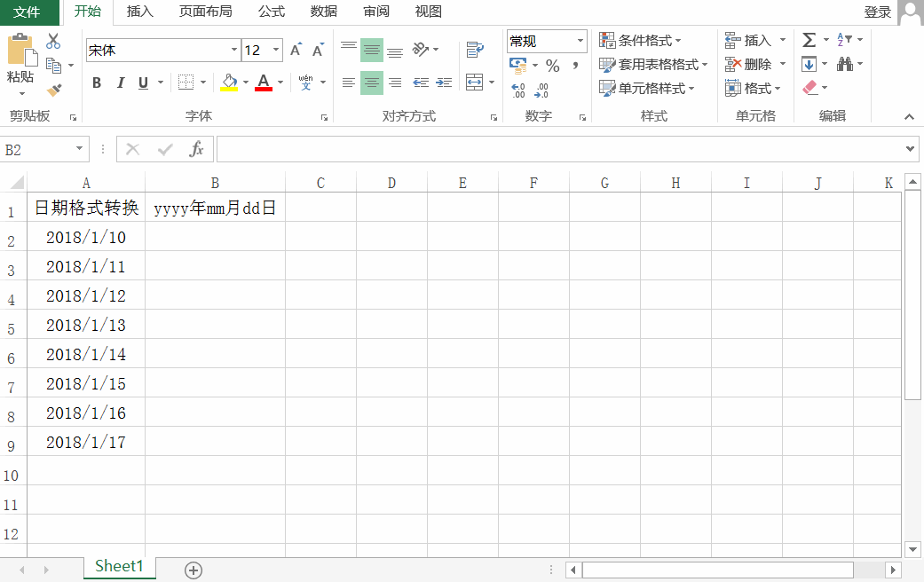Click the accounting currency format icon
Screen dimensions: 924x582
tap(518, 66)
